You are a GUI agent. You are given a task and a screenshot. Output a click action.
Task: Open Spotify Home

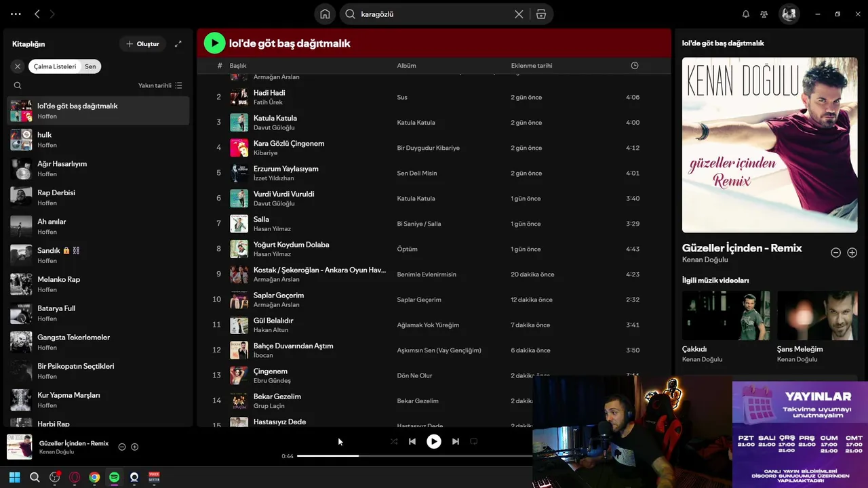(325, 14)
